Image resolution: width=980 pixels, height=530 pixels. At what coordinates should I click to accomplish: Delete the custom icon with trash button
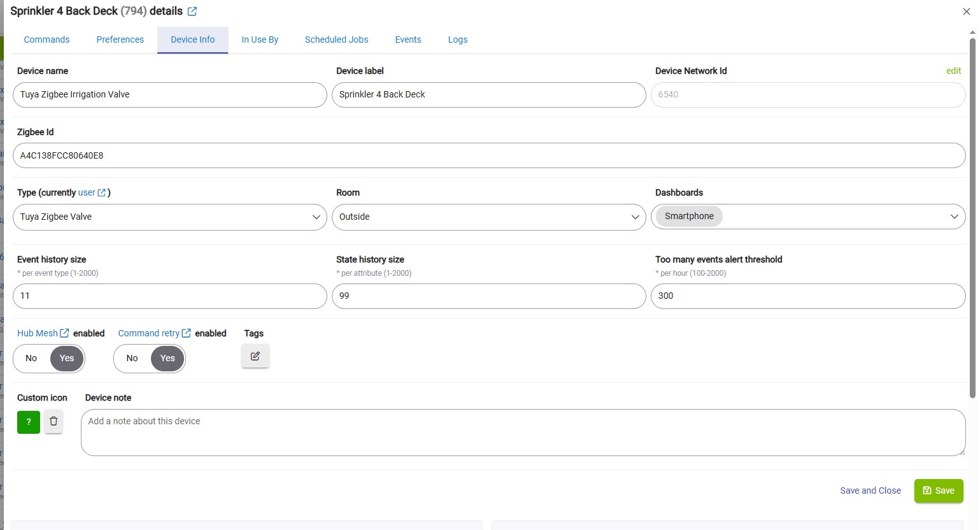point(53,422)
